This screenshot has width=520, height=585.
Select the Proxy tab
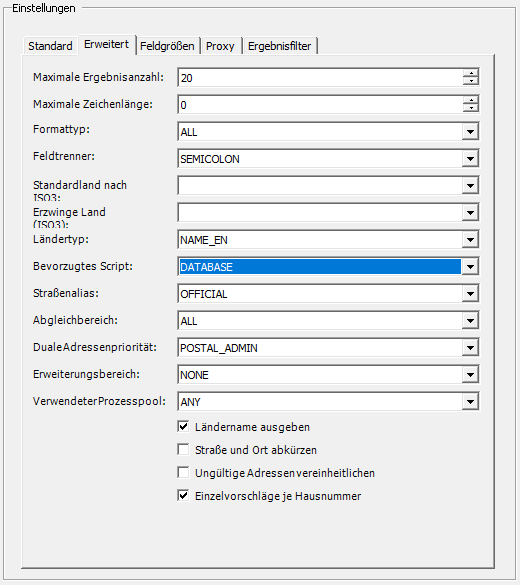[x=220, y=46]
